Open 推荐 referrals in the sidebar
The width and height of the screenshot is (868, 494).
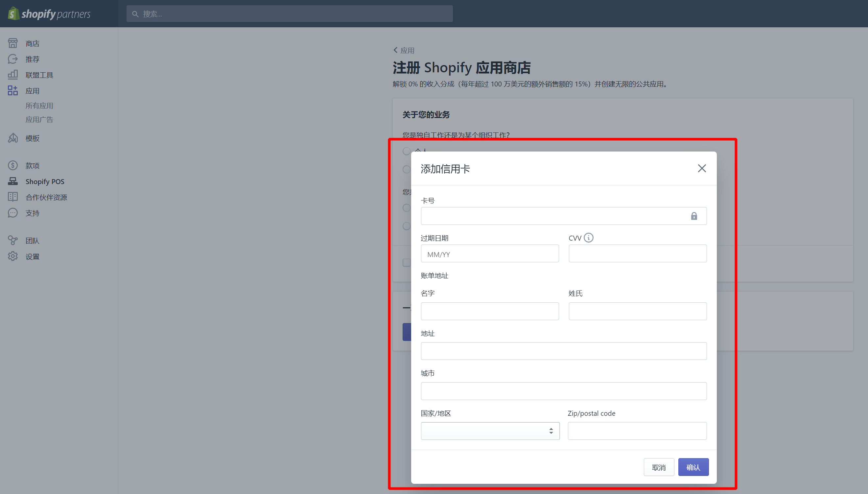pos(32,59)
